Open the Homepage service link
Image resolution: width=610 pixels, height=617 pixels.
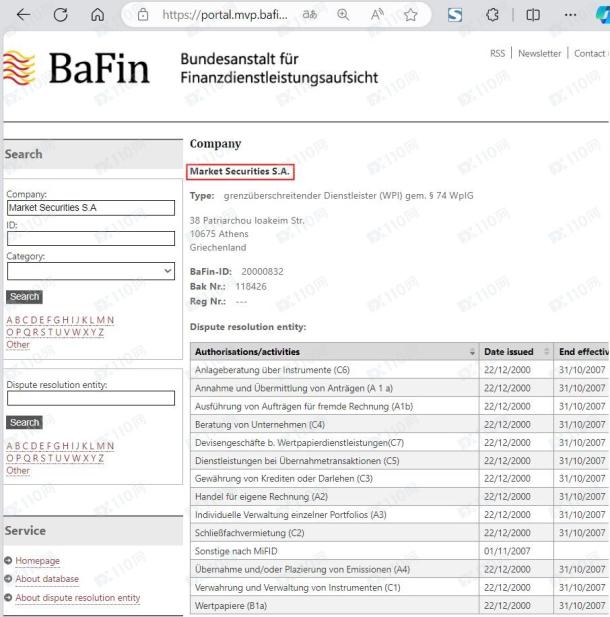(37, 561)
